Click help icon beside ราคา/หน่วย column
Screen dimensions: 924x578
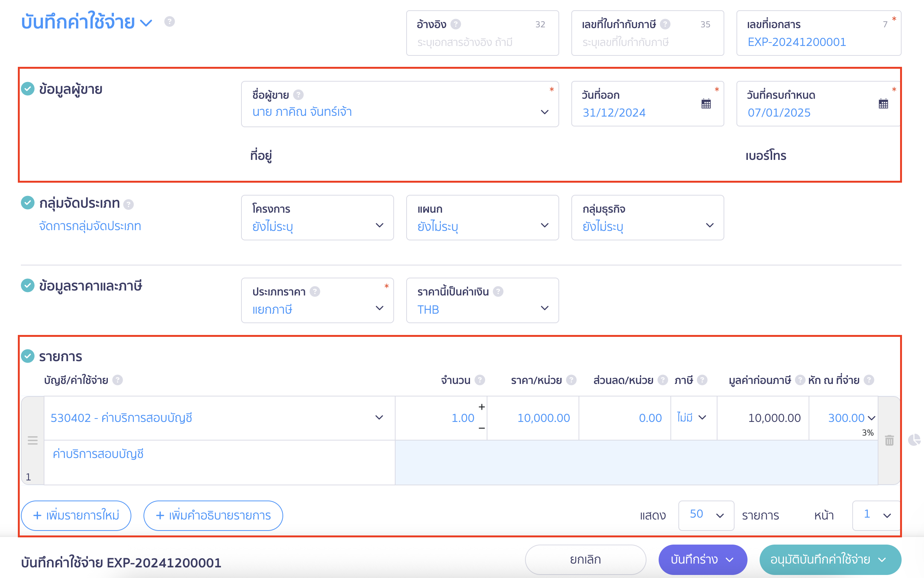click(x=571, y=380)
